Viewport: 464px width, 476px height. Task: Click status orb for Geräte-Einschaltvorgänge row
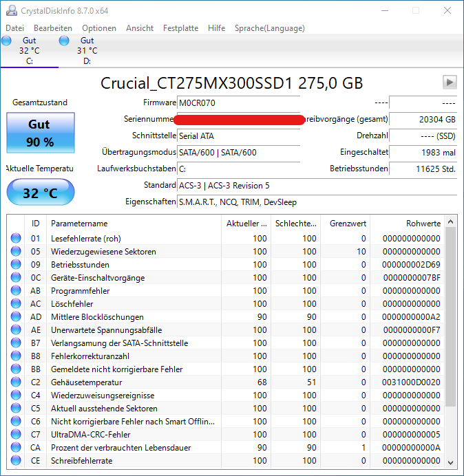pos(16,277)
